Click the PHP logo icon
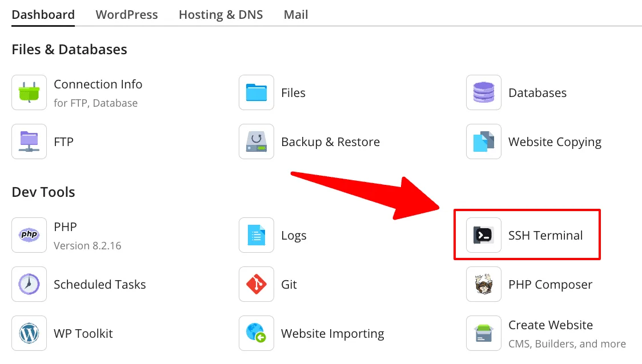This screenshot has width=642, height=364. pos(29,235)
